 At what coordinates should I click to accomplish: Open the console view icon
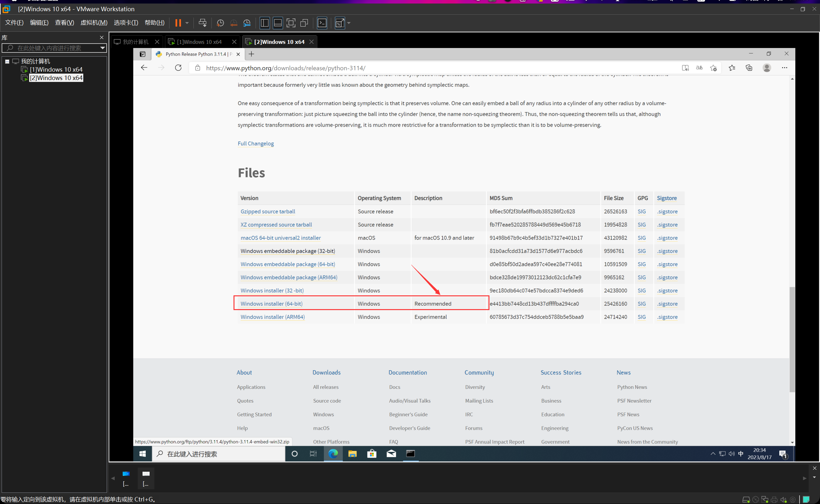[322, 23]
